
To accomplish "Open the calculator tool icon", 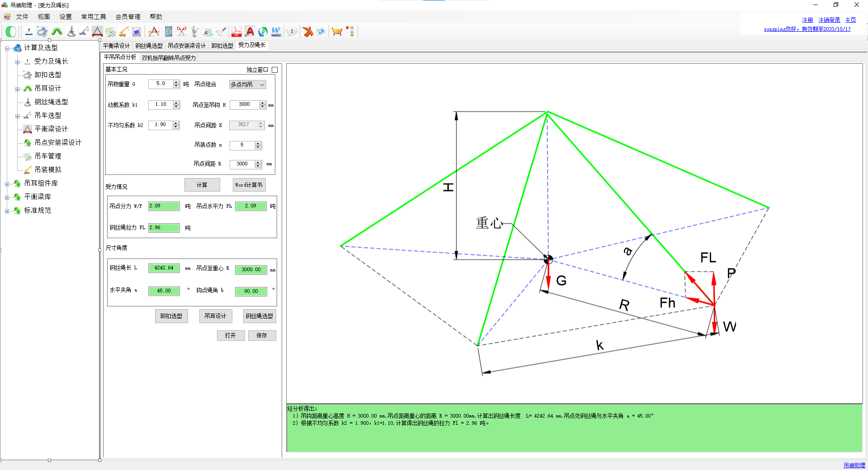I will [169, 32].
